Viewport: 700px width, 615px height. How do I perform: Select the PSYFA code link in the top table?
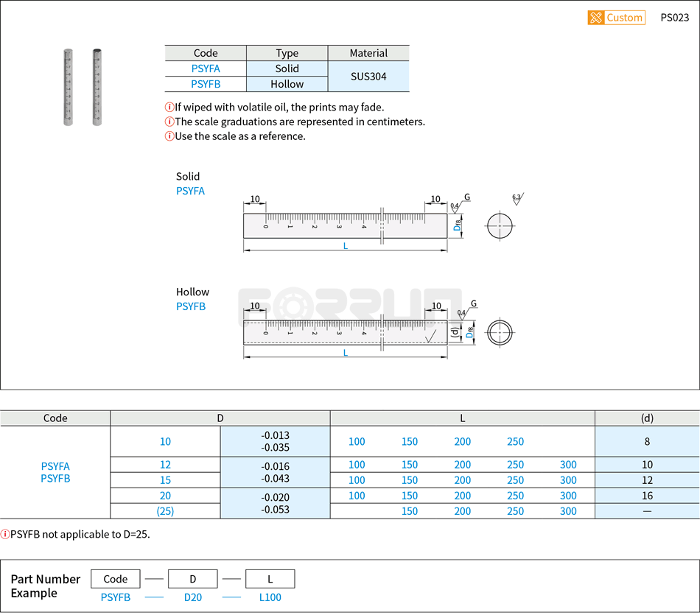pyautogui.click(x=206, y=68)
